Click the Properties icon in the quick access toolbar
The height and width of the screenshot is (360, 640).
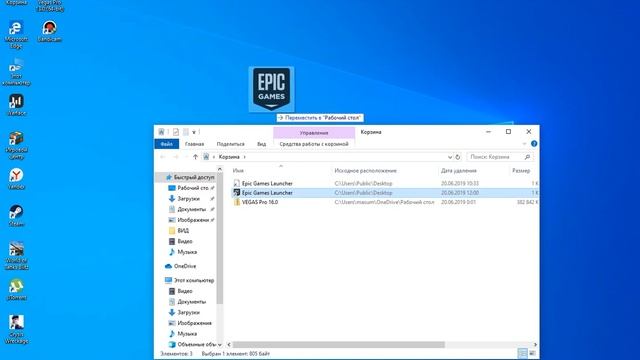[176, 132]
